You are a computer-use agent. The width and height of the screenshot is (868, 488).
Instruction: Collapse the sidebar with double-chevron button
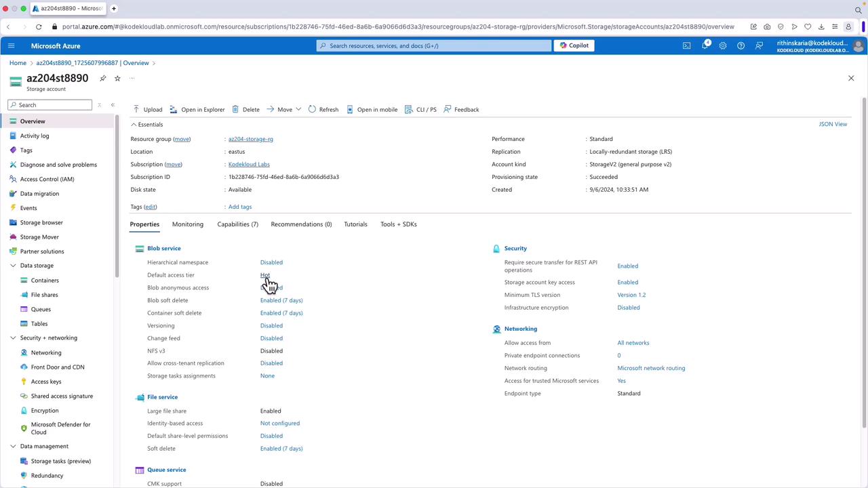coord(113,105)
